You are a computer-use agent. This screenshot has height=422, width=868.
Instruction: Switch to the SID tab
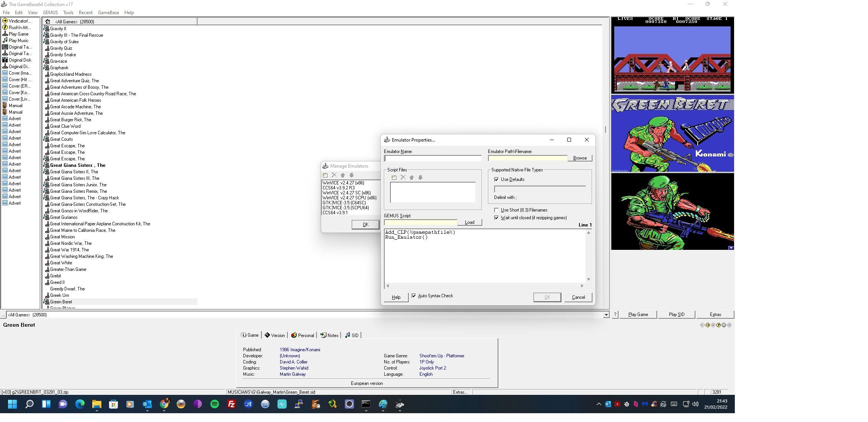352,336
